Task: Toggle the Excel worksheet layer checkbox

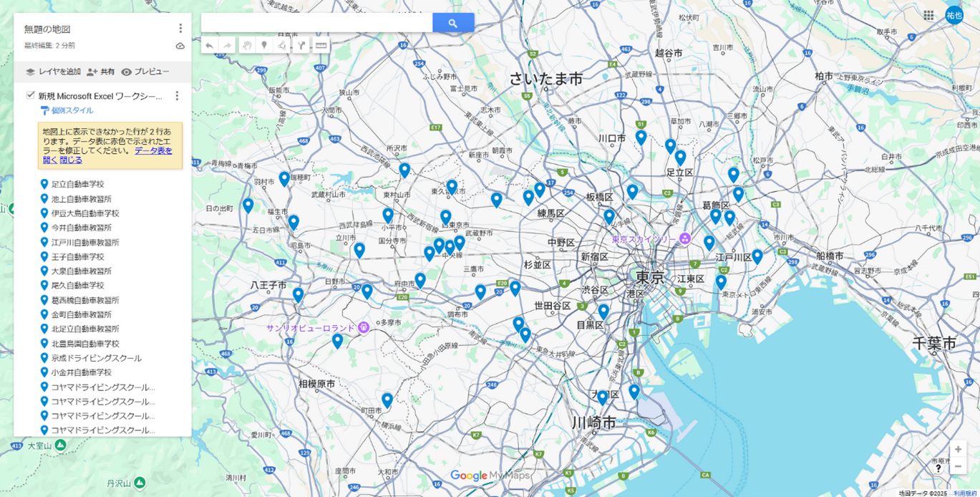Action: point(30,95)
